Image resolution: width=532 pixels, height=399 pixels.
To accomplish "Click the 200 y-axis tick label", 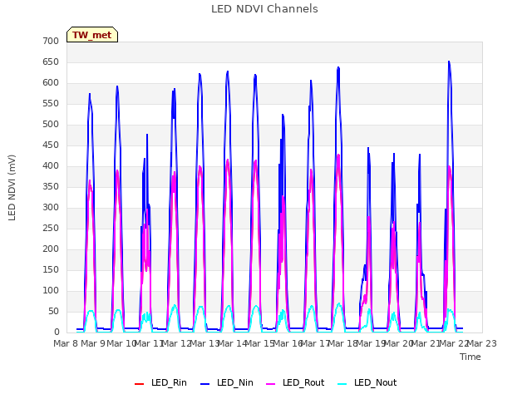I will click(x=51, y=249).
